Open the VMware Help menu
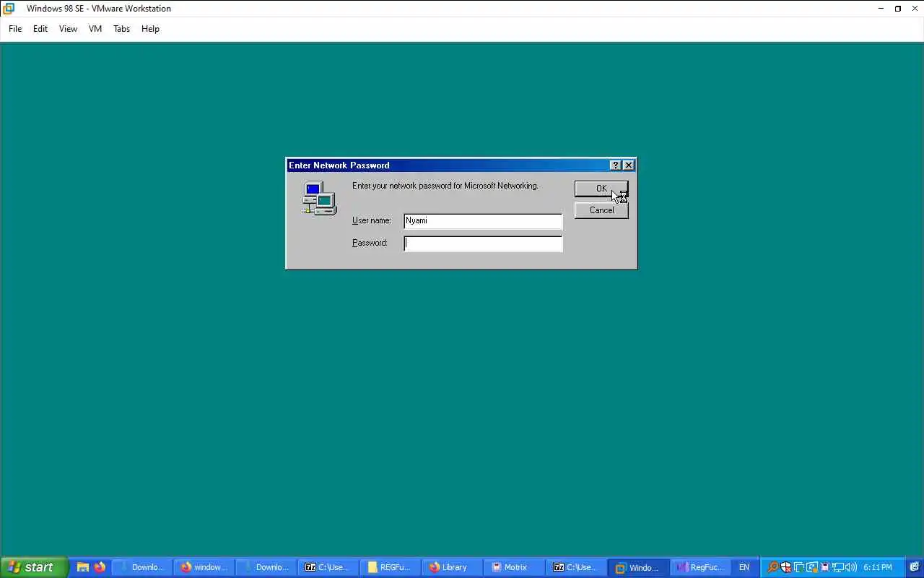 tap(150, 29)
